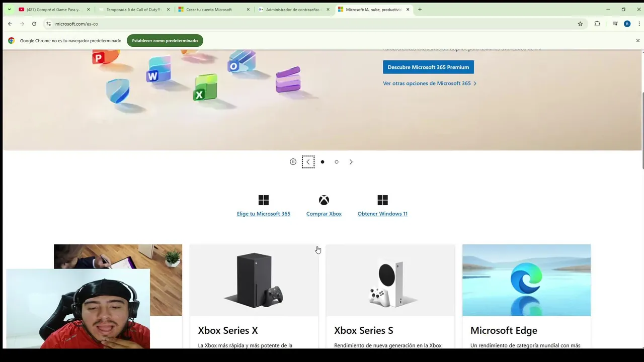Open the Chrome extensions puzzle icon
This screenshot has height=362, width=644.
tap(597, 24)
